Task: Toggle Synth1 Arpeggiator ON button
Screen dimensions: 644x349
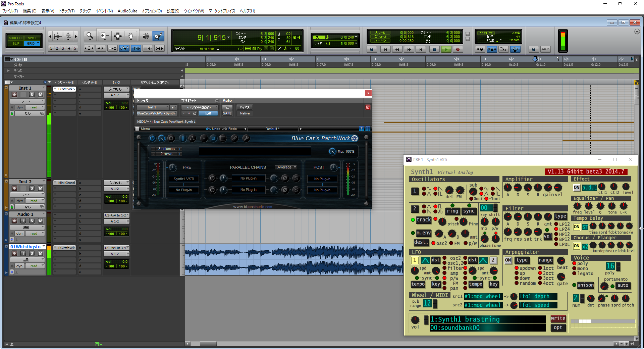Action: click(x=508, y=260)
